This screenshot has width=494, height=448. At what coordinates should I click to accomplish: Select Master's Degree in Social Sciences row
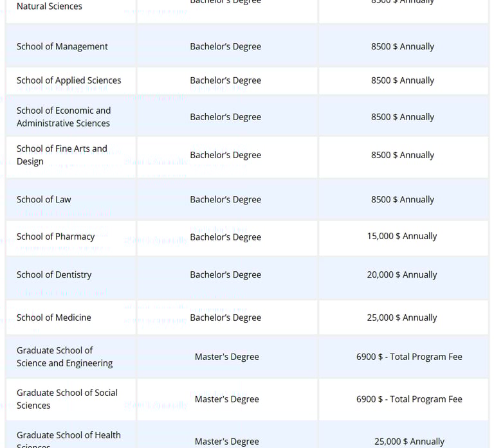[227, 399]
